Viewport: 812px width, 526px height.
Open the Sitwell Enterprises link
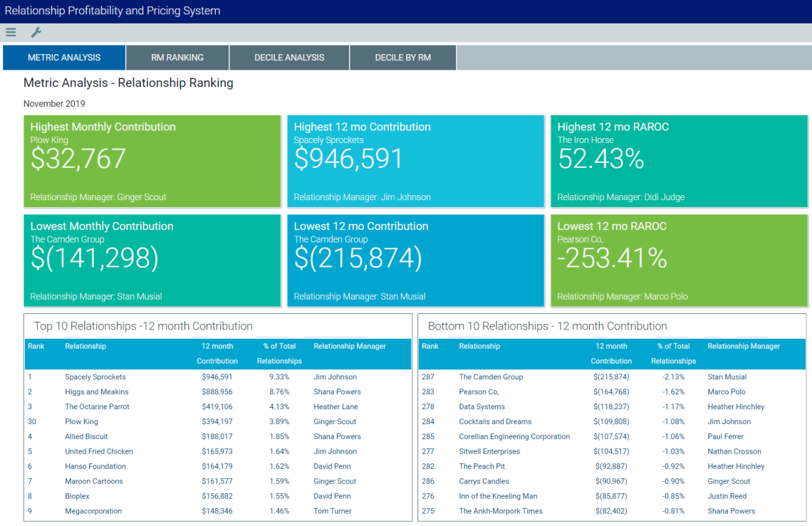[x=489, y=451]
